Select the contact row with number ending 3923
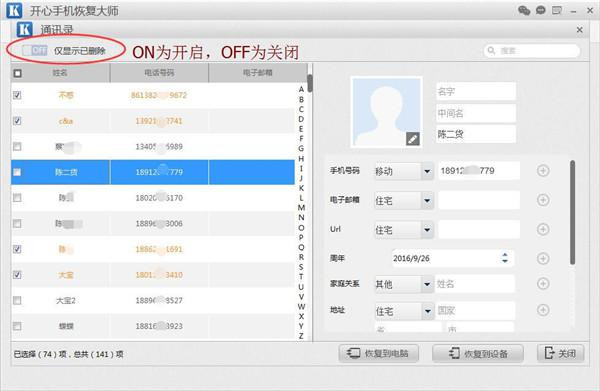Screen dimensions: 600x391 (153, 326)
